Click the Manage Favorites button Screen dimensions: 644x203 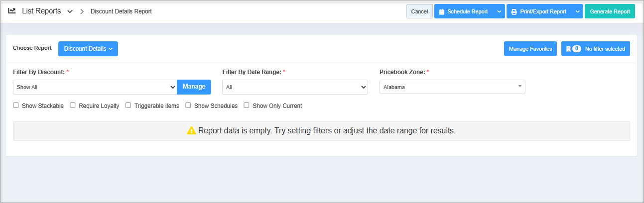[x=530, y=49]
